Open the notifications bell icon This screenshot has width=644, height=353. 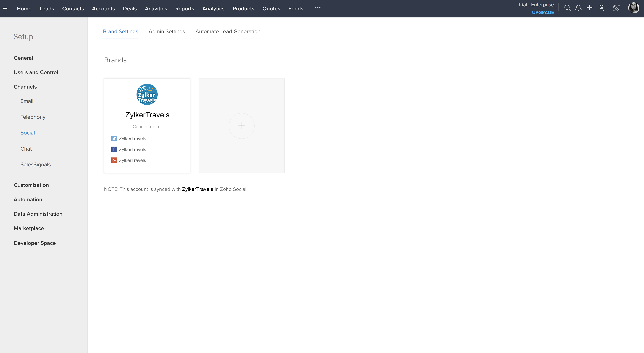[578, 8]
